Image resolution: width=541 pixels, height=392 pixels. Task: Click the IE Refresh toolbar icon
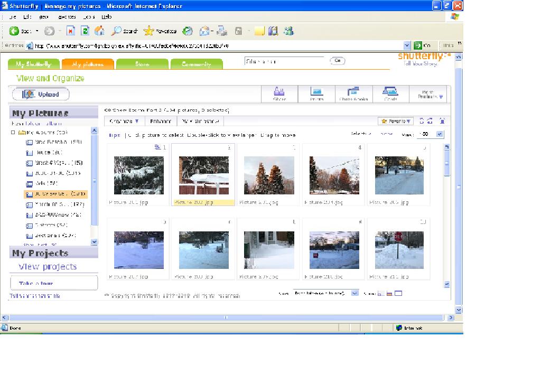coord(85,31)
